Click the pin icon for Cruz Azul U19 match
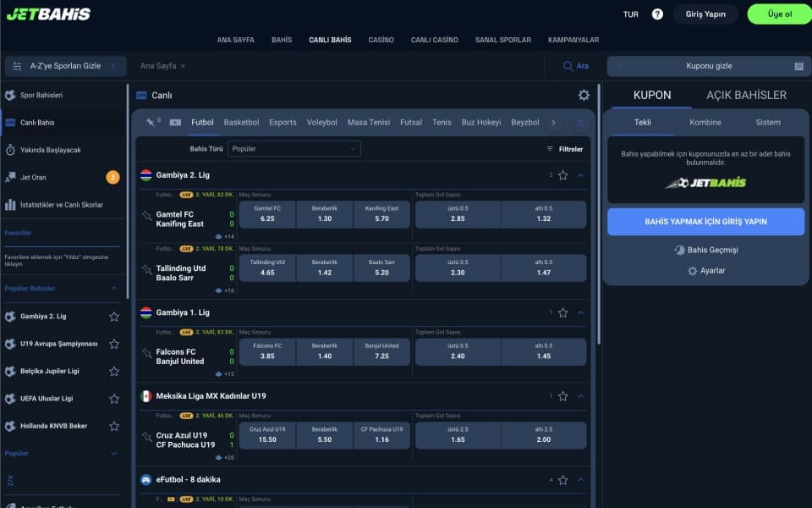 147,436
